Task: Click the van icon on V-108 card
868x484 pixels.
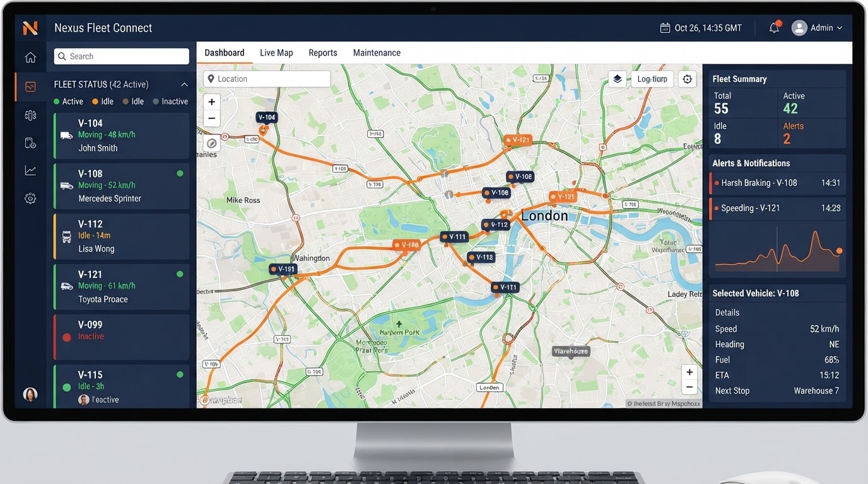Action: (66, 185)
